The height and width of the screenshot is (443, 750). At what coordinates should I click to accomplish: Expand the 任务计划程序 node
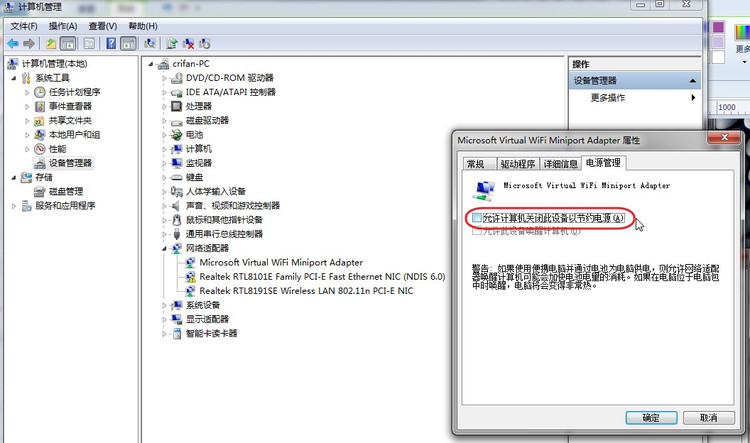coord(27,92)
